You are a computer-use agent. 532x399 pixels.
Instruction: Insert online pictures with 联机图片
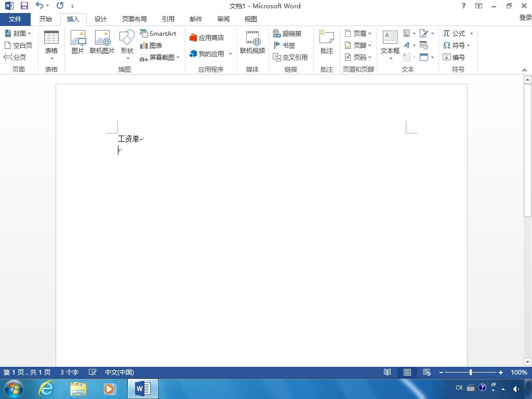(102, 43)
